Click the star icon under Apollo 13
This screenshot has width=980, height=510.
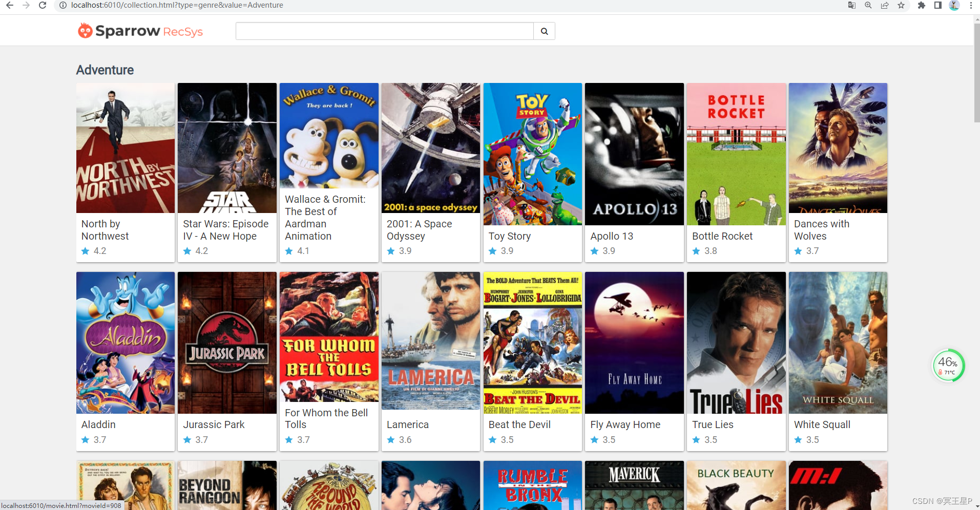pyautogui.click(x=594, y=251)
